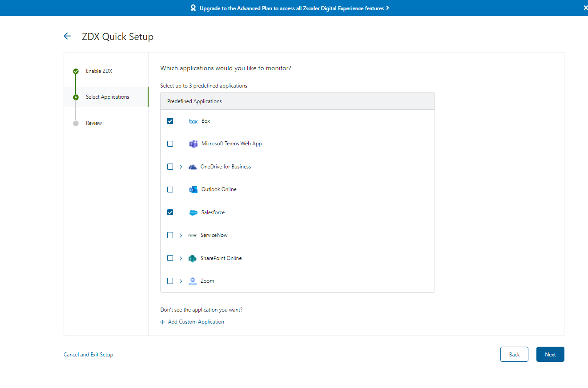Check the Outlook Online checkbox

pyautogui.click(x=170, y=190)
